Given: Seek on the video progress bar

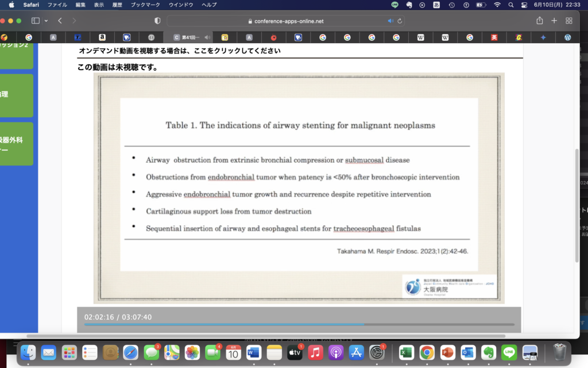Looking at the screenshot, I should [299, 325].
